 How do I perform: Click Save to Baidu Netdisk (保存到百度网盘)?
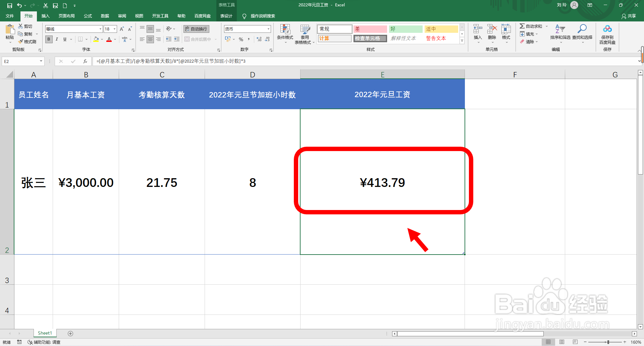[x=607, y=34]
